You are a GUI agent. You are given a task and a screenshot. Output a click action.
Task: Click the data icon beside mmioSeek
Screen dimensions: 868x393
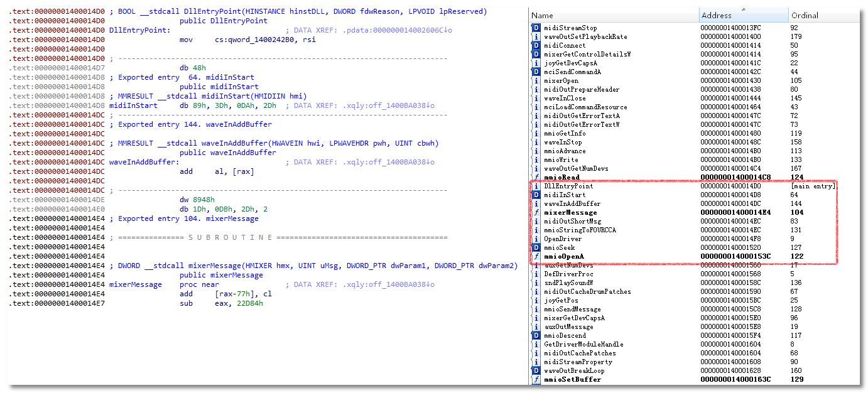(x=536, y=247)
